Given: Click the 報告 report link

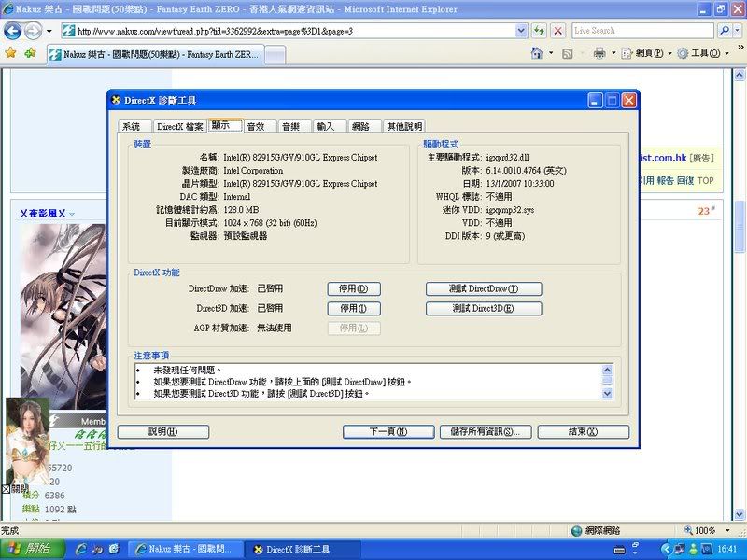Looking at the screenshot, I should click(665, 181).
